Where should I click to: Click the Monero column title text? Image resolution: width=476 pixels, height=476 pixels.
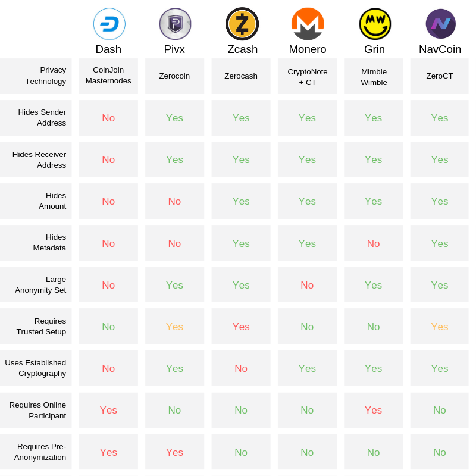[x=308, y=49]
